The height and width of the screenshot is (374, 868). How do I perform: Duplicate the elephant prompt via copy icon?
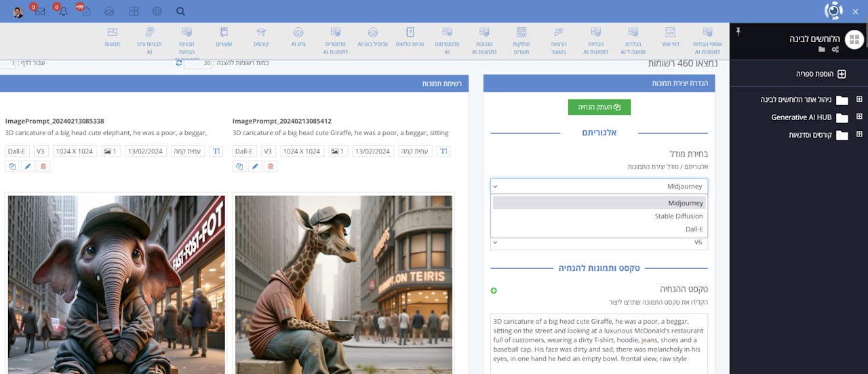coord(12,166)
